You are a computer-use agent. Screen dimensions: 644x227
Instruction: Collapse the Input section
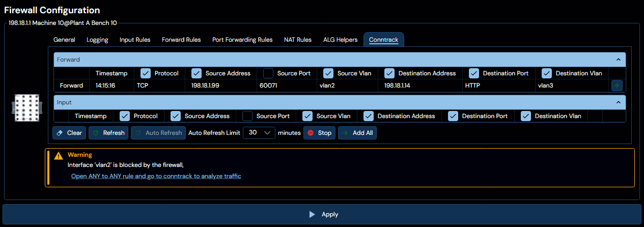pyautogui.click(x=619, y=102)
